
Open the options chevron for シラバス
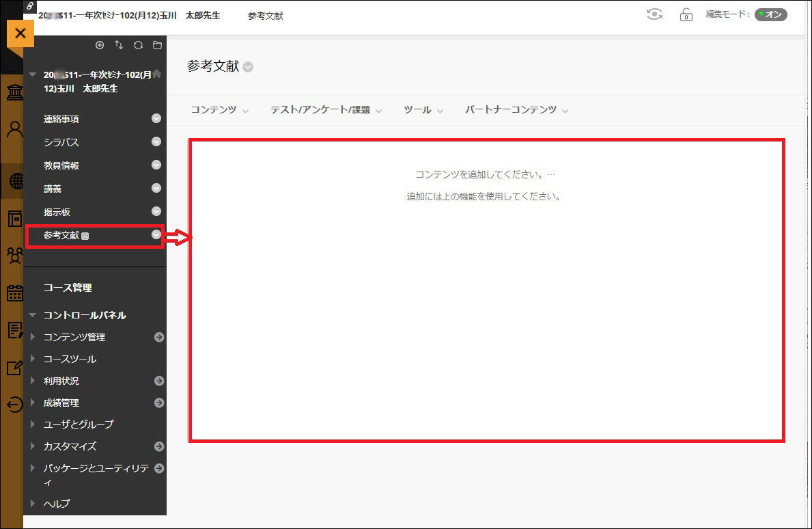[x=156, y=141]
